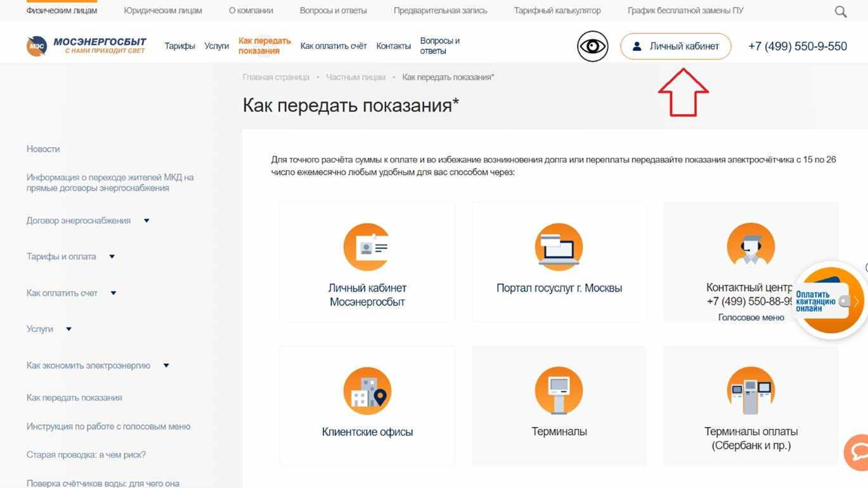Open Вопросы и ответы in main navigation

(440, 46)
